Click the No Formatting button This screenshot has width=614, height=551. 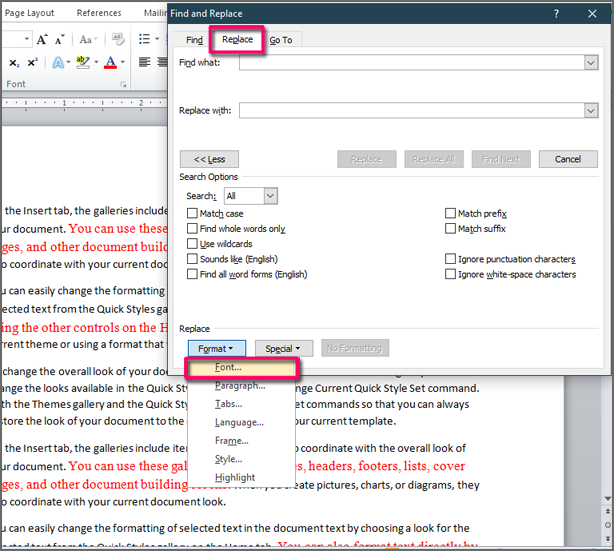point(355,348)
